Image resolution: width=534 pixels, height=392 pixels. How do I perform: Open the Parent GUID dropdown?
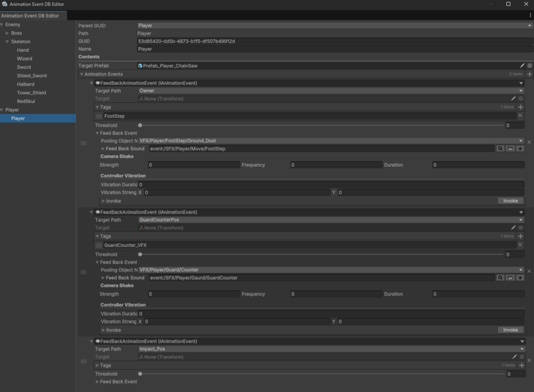click(331, 25)
